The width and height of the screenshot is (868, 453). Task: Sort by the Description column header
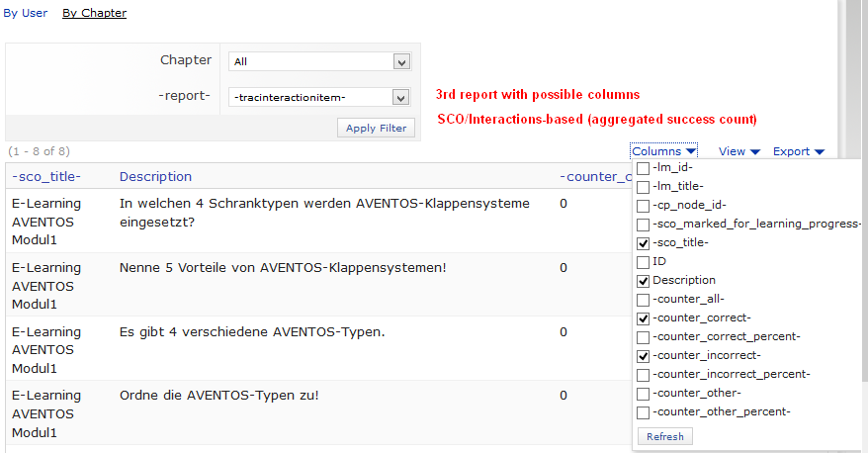155,176
